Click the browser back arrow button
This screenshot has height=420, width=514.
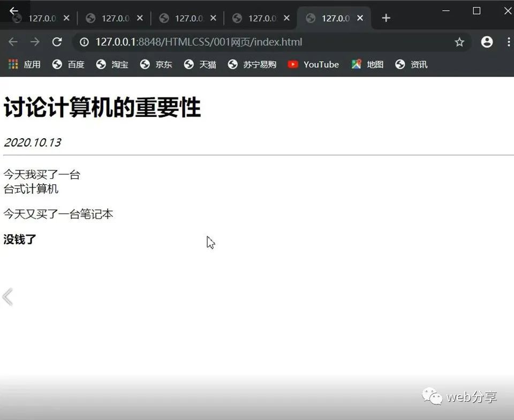(x=13, y=42)
